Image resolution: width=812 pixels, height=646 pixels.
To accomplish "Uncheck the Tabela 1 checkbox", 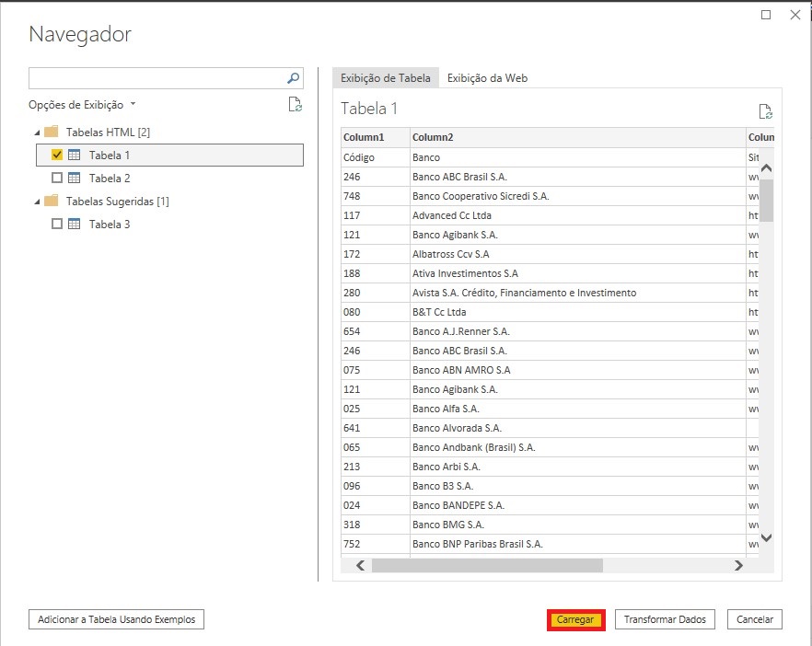I will click(57, 155).
